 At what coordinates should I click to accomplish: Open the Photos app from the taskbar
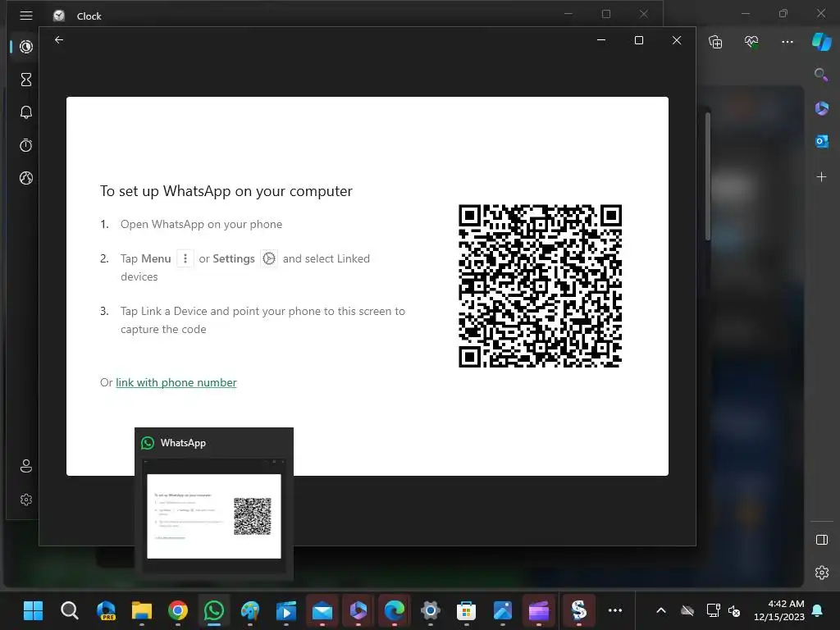[x=503, y=610]
